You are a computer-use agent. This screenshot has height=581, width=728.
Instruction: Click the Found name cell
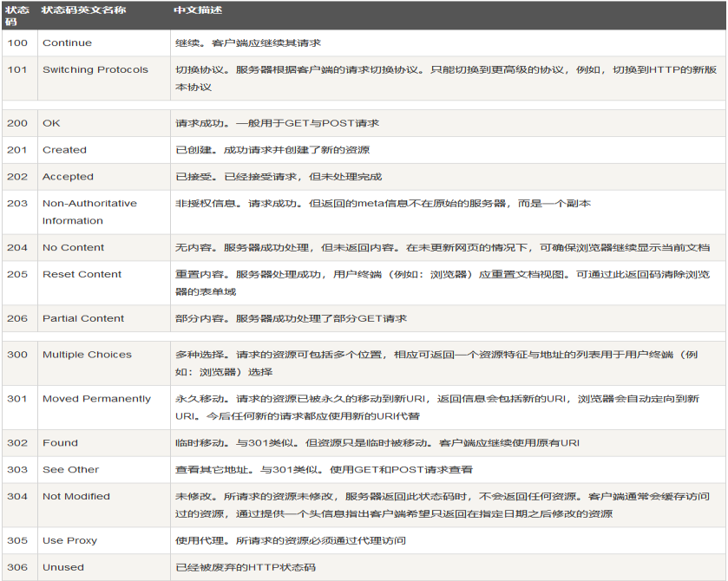tap(103, 443)
